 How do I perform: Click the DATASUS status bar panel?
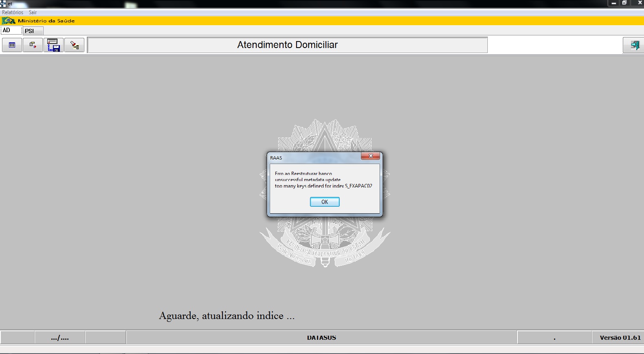[x=321, y=338]
